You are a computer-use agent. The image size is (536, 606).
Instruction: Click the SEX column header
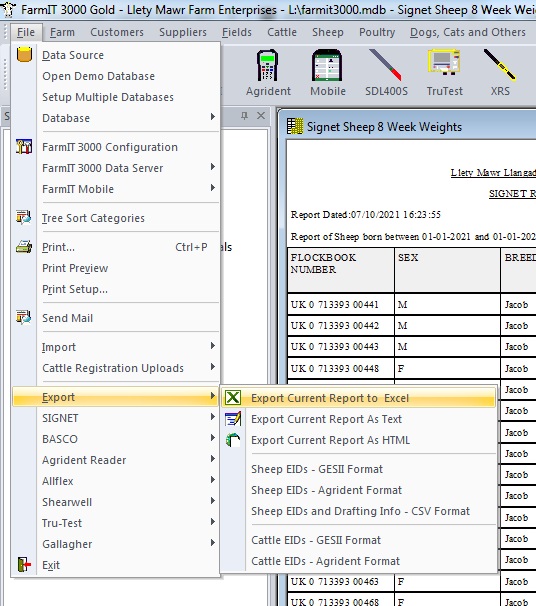447,270
